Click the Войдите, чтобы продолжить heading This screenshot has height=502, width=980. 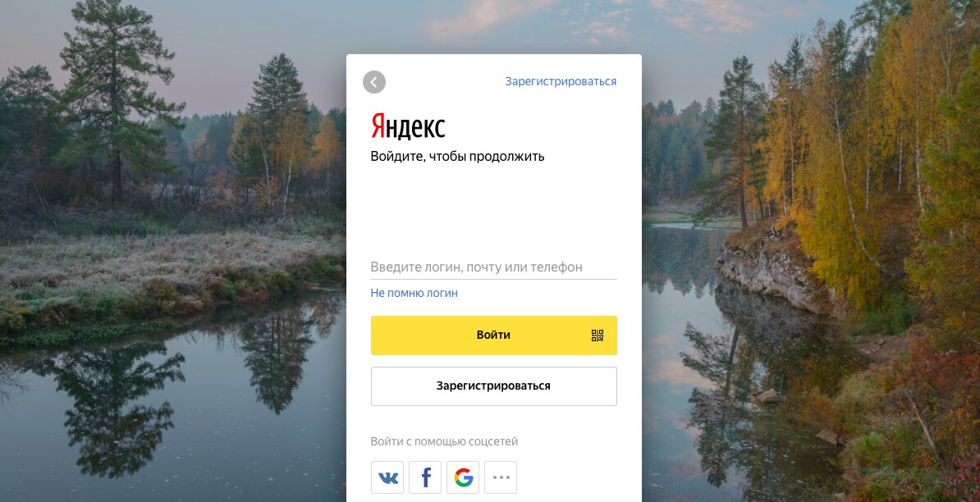(x=457, y=156)
